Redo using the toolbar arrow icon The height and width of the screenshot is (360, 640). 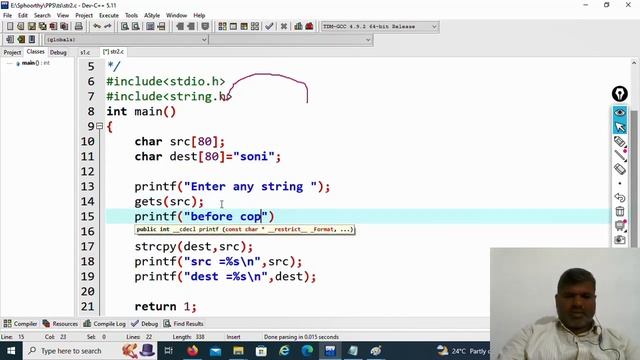108,27
